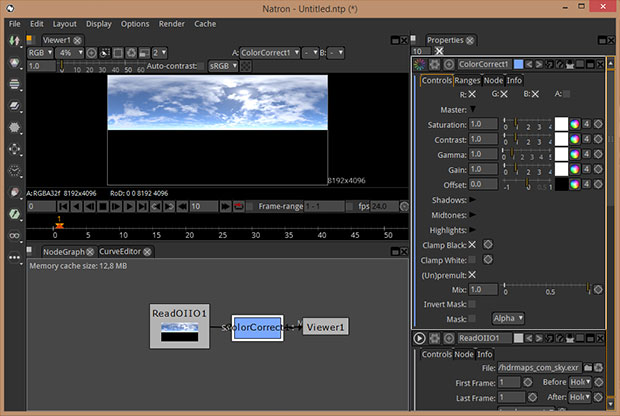Open the Channel nodes toolbar icon
The image size is (620, 416).
(14, 84)
